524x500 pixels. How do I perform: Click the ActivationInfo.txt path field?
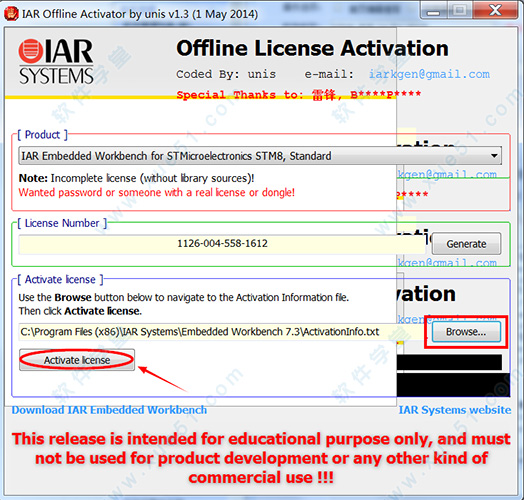tap(222, 332)
